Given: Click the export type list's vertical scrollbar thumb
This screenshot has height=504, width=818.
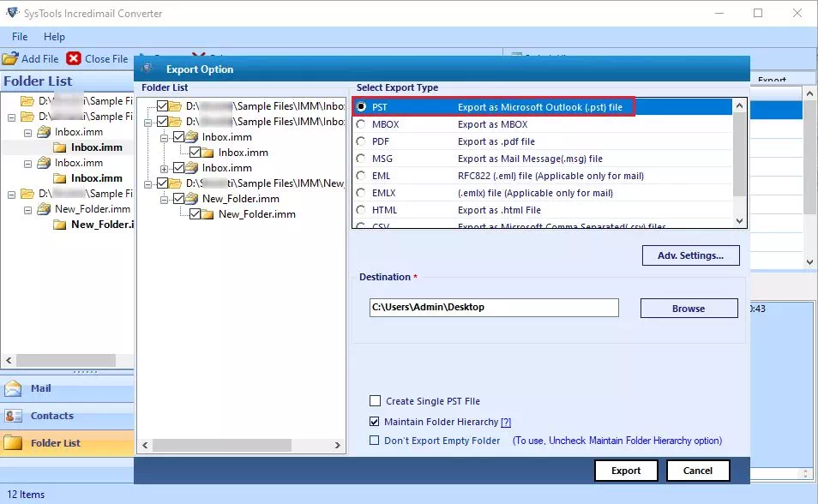Looking at the screenshot, I should point(739,154).
